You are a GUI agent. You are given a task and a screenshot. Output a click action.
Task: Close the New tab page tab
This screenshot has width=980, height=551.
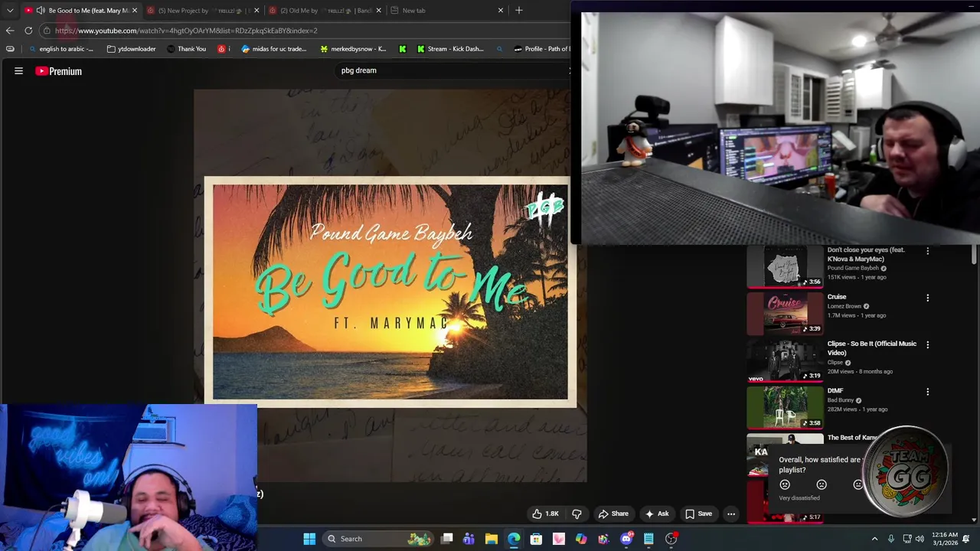tap(501, 11)
